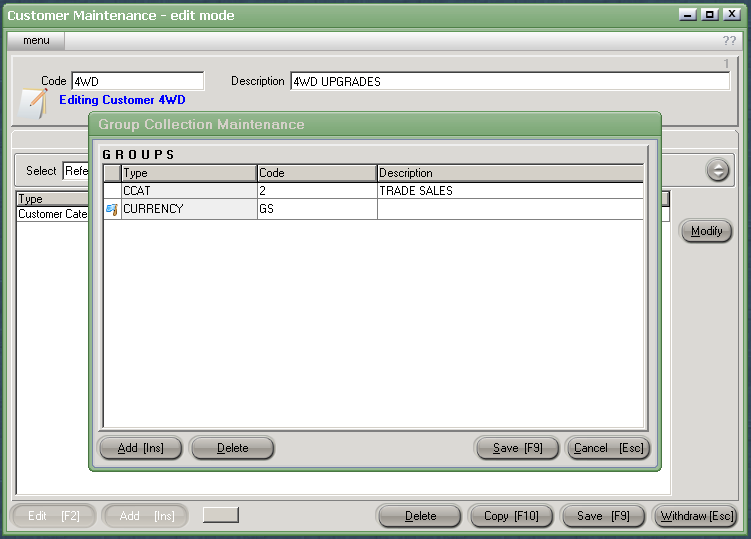The height and width of the screenshot is (539, 751).
Task: Click the customer Code input field
Action: click(x=138, y=81)
